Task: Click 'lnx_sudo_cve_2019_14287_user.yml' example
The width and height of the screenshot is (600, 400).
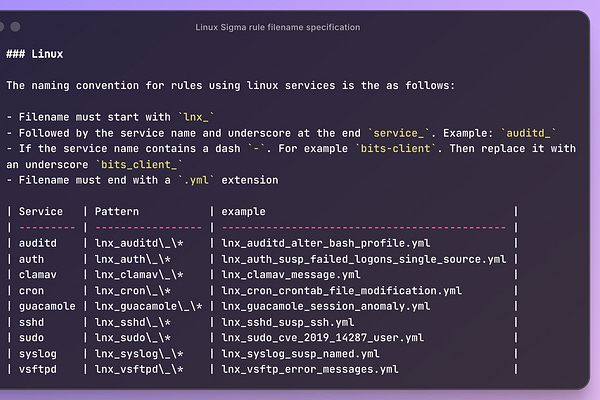Action: pyautogui.click(x=323, y=338)
